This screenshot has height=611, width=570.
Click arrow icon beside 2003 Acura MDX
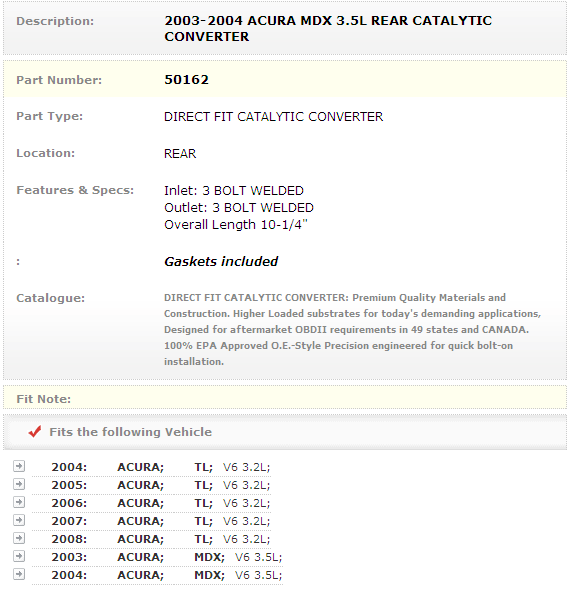[19, 556]
